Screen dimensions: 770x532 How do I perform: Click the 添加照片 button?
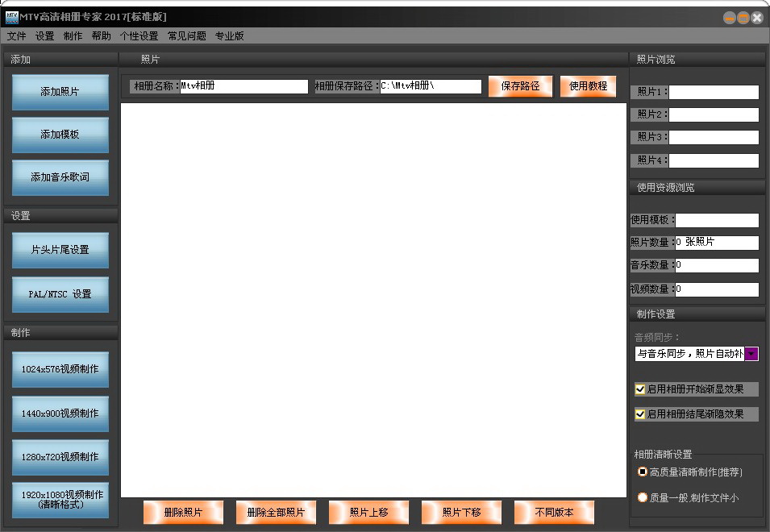[60, 92]
